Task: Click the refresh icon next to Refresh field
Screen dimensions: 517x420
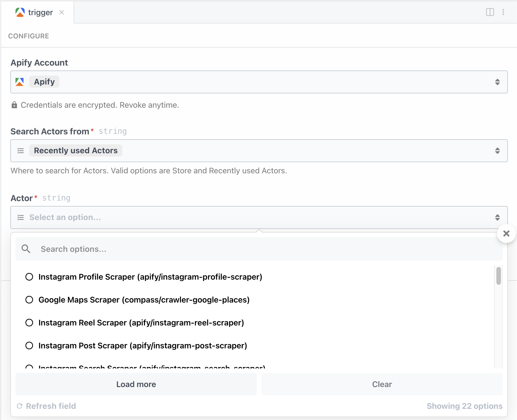Action: pyautogui.click(x=19, y=406)
